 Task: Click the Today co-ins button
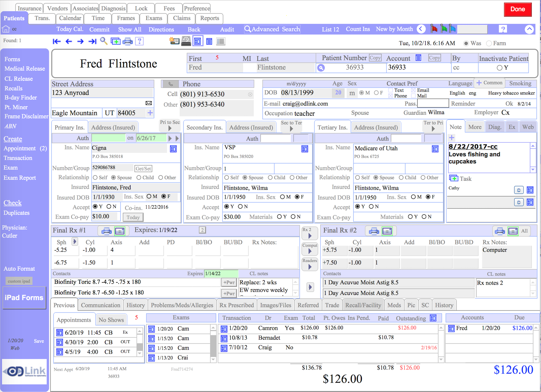pyautogui.click(x=133, y=217)
